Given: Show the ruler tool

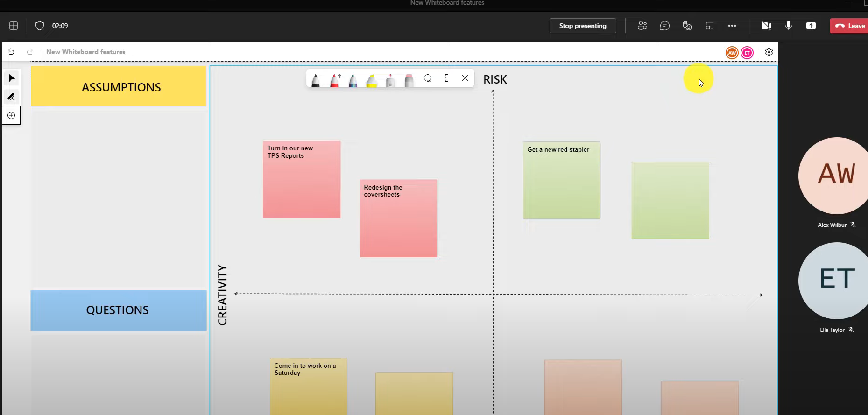Looking at the screenshot, I should 446,78.
